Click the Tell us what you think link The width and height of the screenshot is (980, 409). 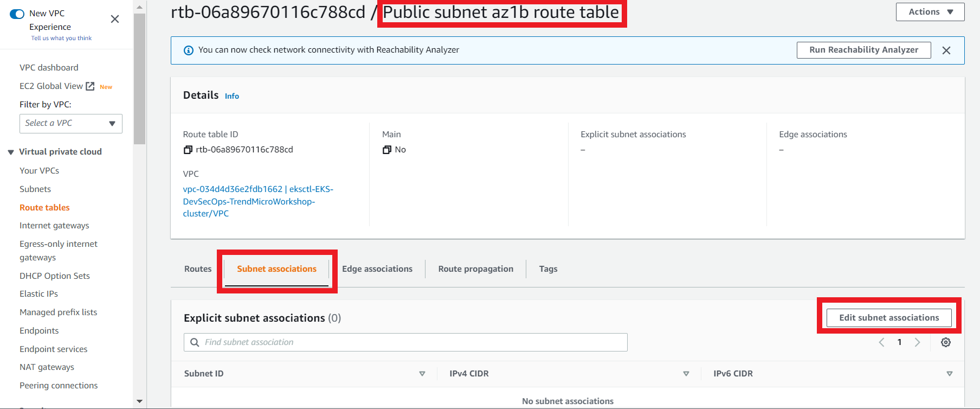point(61,39)
